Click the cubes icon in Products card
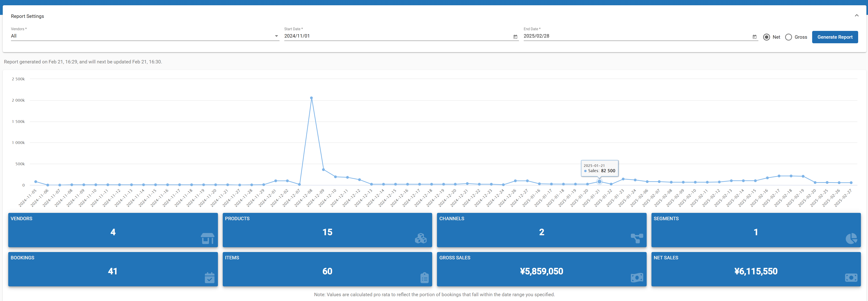 pos(420,238)
